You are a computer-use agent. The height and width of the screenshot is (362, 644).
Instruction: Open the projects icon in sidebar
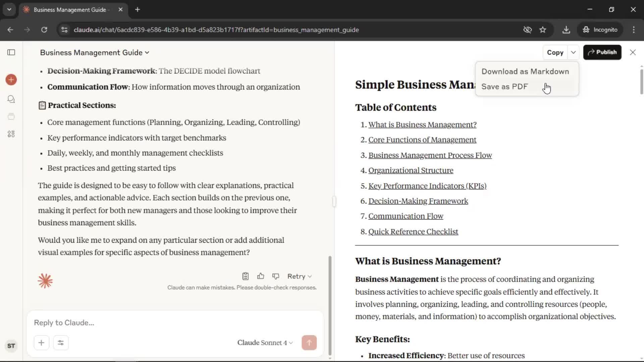click(11, 117)
